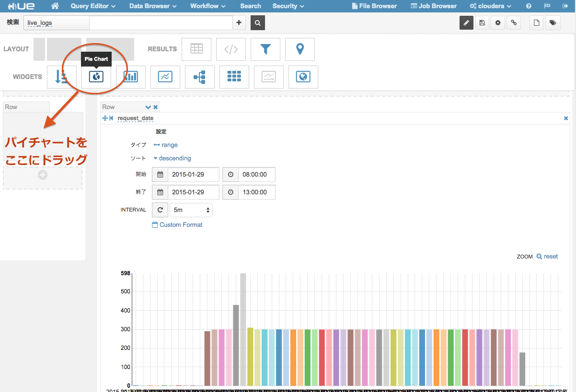
Task: Open the Security menu
Action: coord(288,6)
